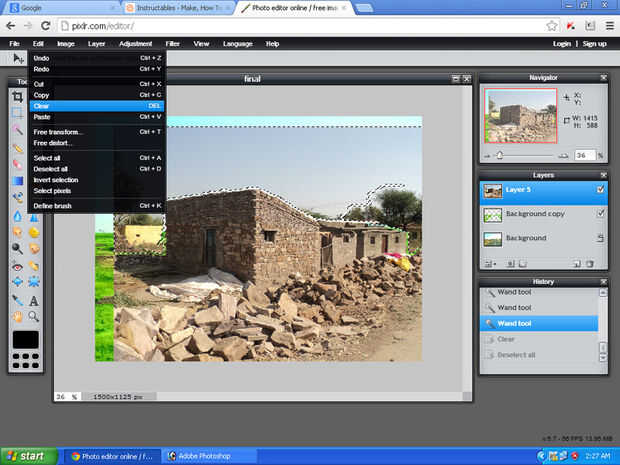Click the Sign up link
The height and width of the screenshot is (465, 620).
click(594, 43)
